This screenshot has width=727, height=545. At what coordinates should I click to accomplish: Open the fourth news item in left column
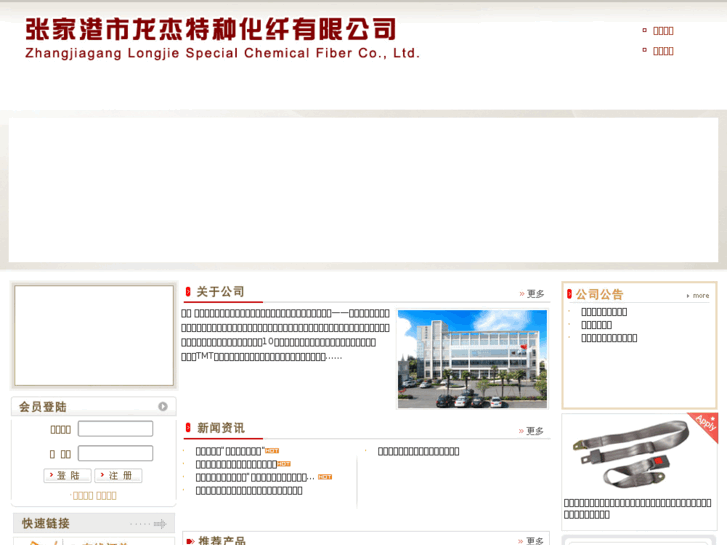pyautogui.click(x=249, y=490)
